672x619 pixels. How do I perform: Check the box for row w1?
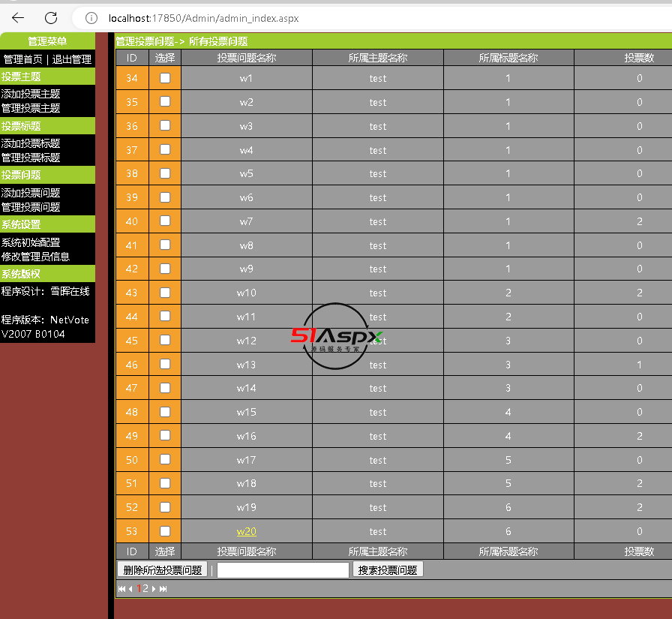coord(165,78)
